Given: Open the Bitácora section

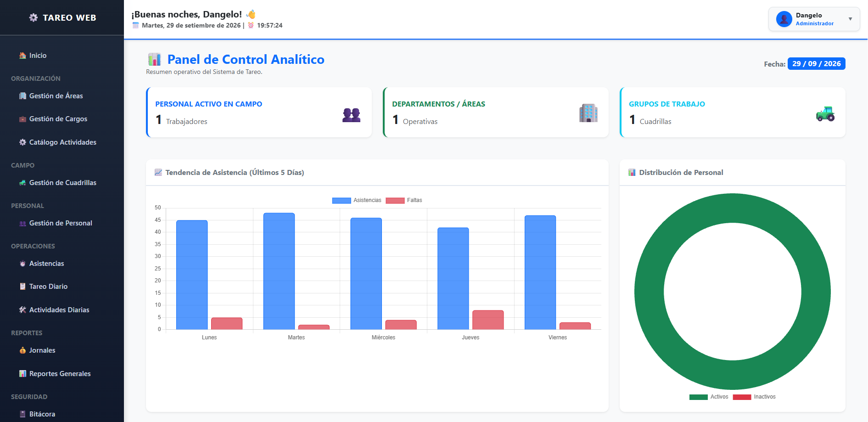Looking at the screenshot, I should click(62, 414).
